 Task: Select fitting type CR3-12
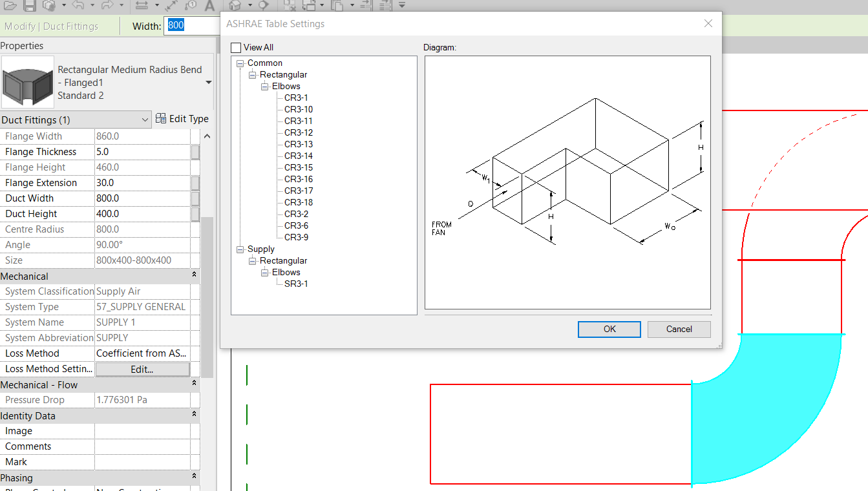point(299,132)
